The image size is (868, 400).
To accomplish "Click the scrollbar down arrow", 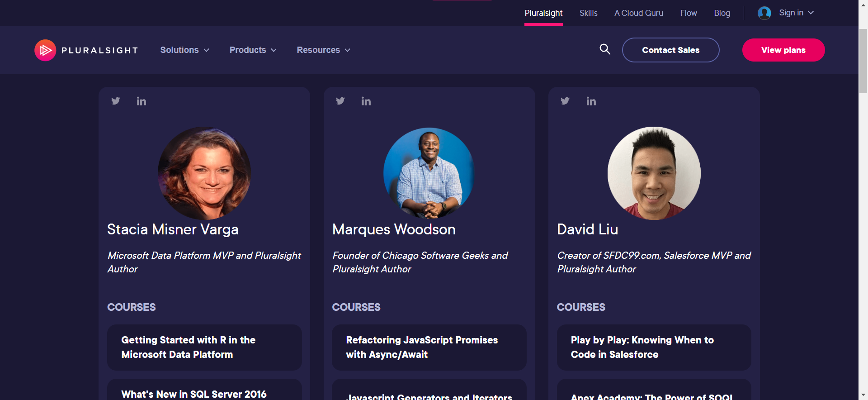I will click(x=863, y=395).
